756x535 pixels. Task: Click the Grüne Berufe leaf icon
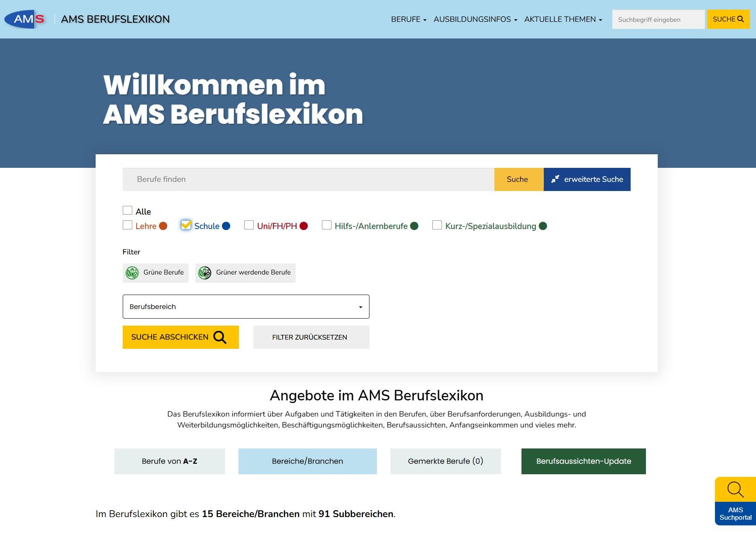pyautogui.click(x=132, y=273)
